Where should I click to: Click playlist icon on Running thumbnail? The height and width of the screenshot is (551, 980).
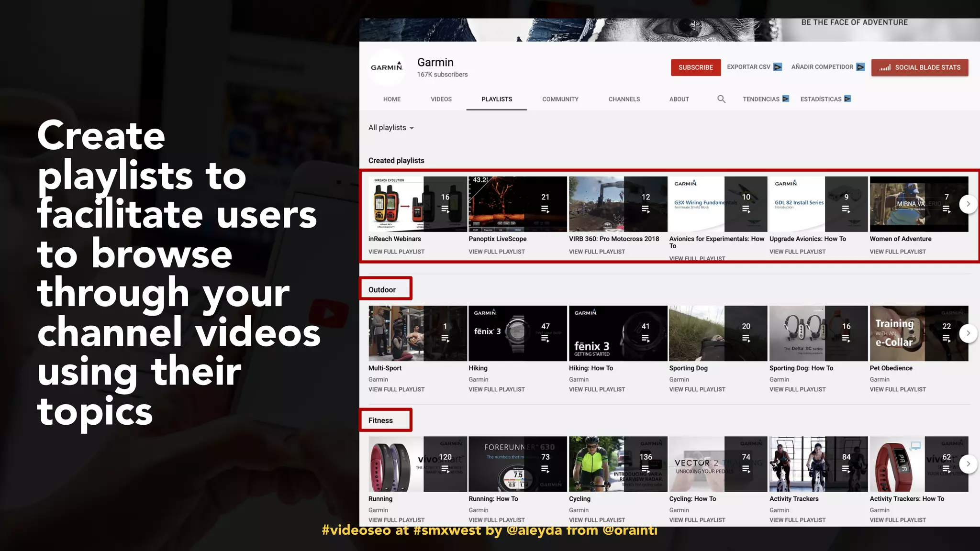[445, 469]
